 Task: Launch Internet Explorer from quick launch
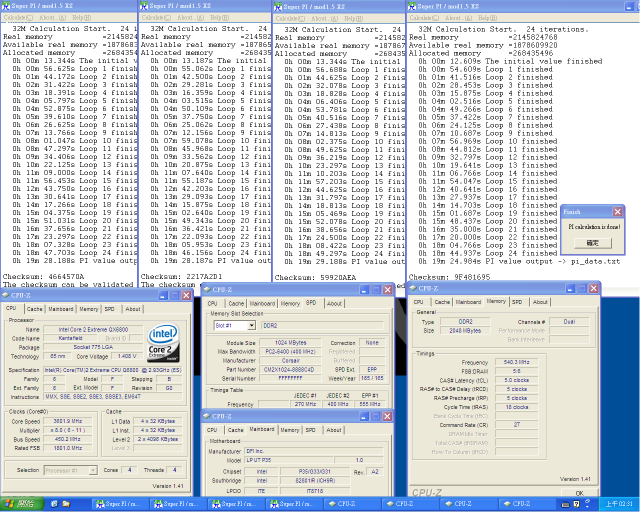pos(54,504)
